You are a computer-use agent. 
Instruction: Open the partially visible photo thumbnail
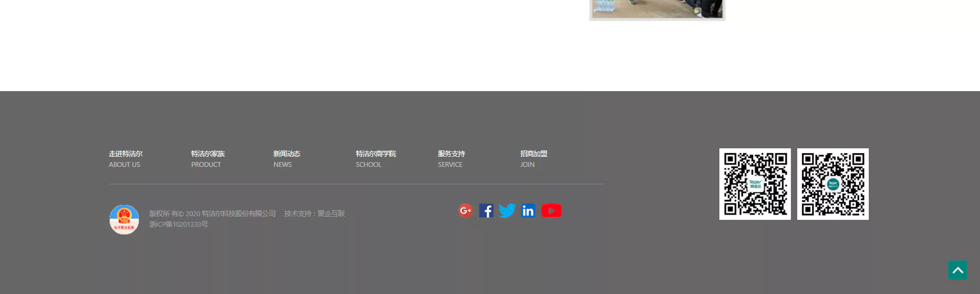pyautogui.click(x=657, y=9)
